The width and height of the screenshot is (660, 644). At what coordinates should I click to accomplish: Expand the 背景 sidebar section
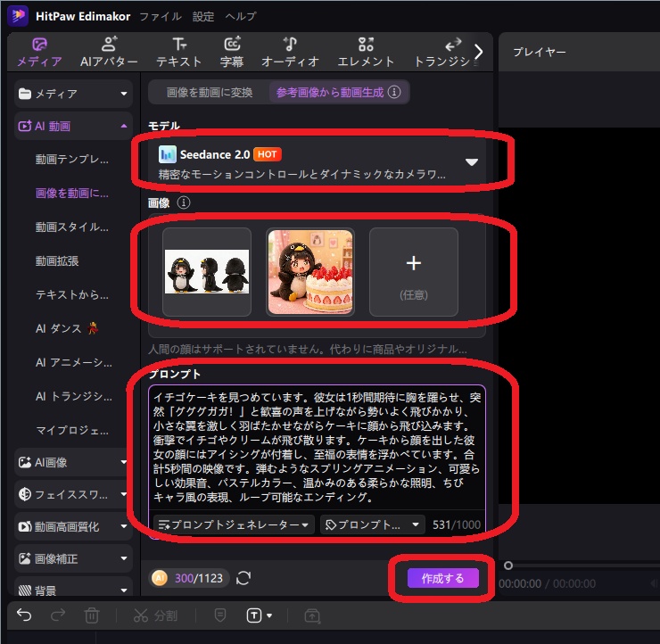73,588
